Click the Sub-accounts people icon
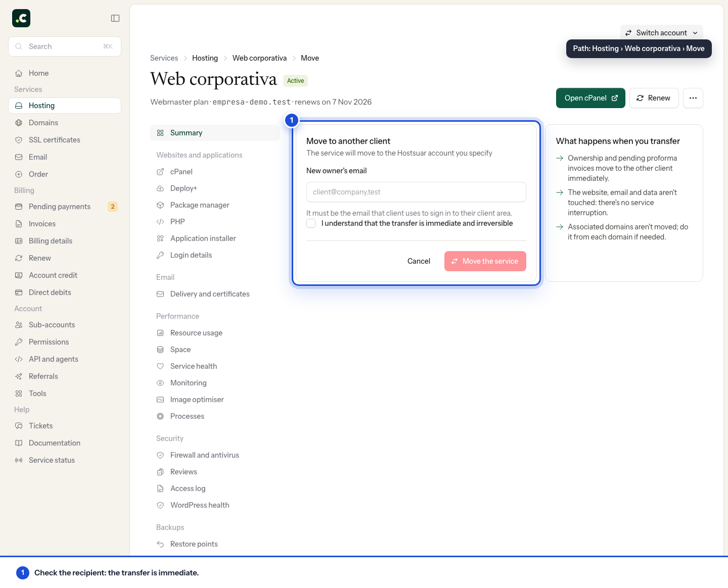728x588 pixels. pyautogui.click(x=19, y=325)
